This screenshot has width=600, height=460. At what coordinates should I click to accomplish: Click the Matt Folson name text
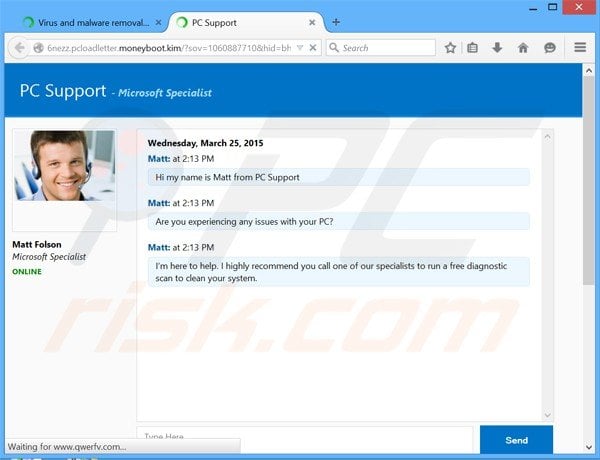[37, 245]
